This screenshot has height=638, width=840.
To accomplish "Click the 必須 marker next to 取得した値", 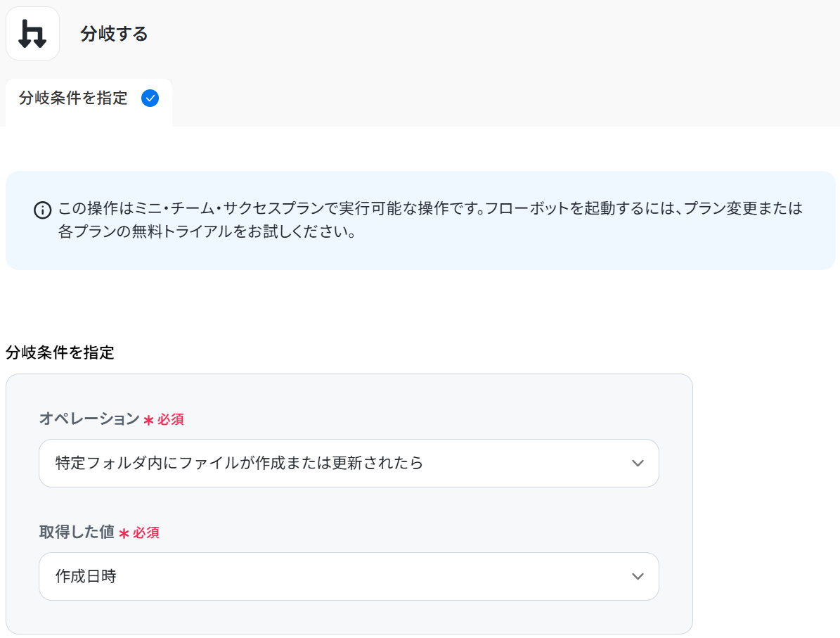I will (146, 533).
